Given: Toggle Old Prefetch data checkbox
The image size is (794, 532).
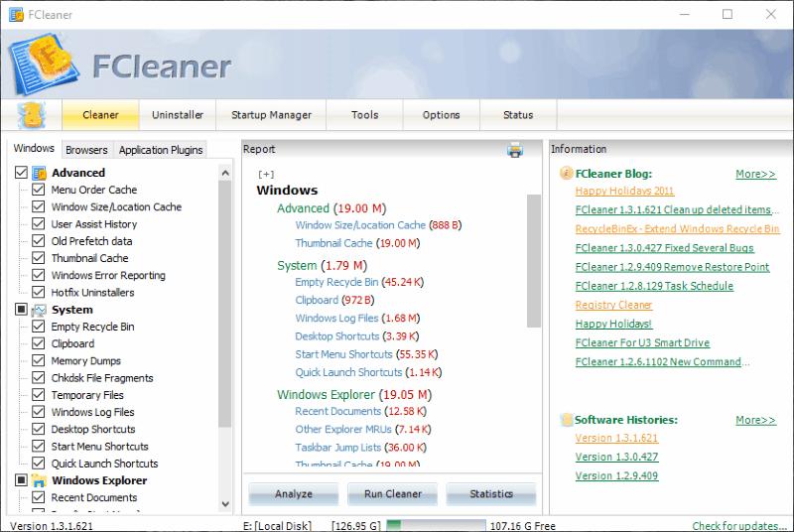Looking at the screenshot, I should [38, 241].
